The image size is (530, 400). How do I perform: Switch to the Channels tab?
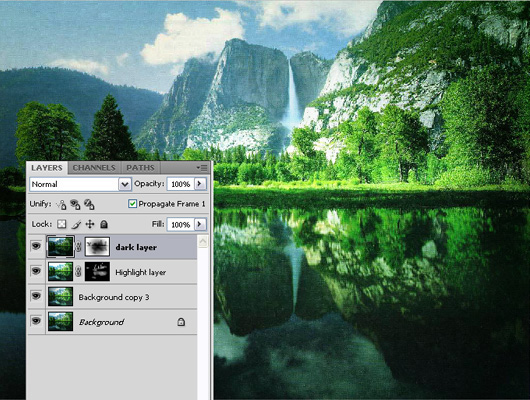[94, 168]
